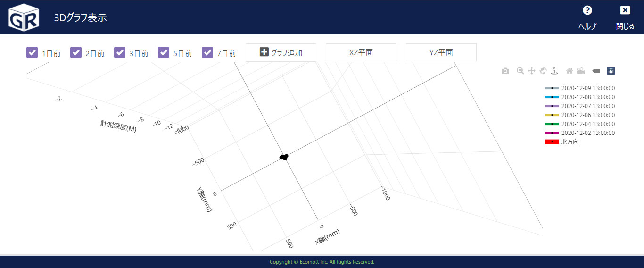Image resolution: width=644 pixels, height=268 pixels.
Task: Reset camera to last saved view
Action: (x=581, y=71)
